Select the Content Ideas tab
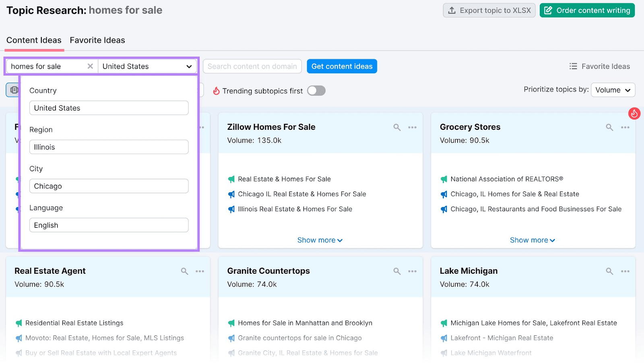This screenshot has width=644, height=363. 34,40
